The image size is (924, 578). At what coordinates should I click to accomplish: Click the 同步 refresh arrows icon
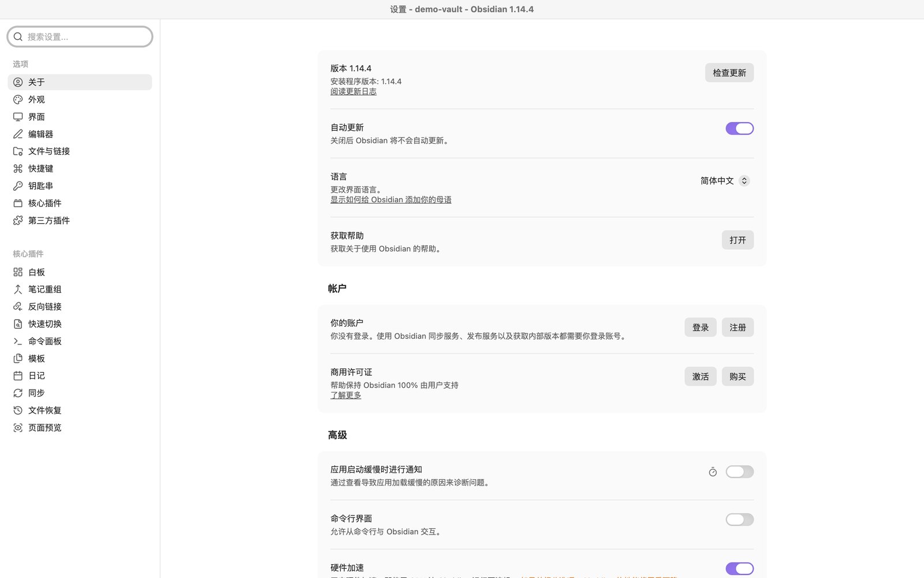pos(18,393)
